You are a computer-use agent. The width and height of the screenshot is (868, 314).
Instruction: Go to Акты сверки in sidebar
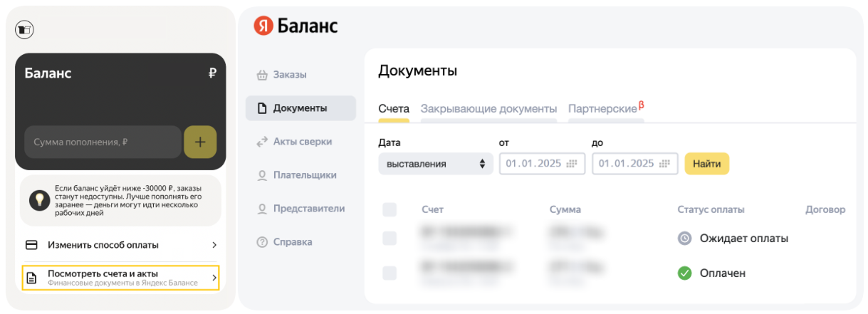coord(302,142)
